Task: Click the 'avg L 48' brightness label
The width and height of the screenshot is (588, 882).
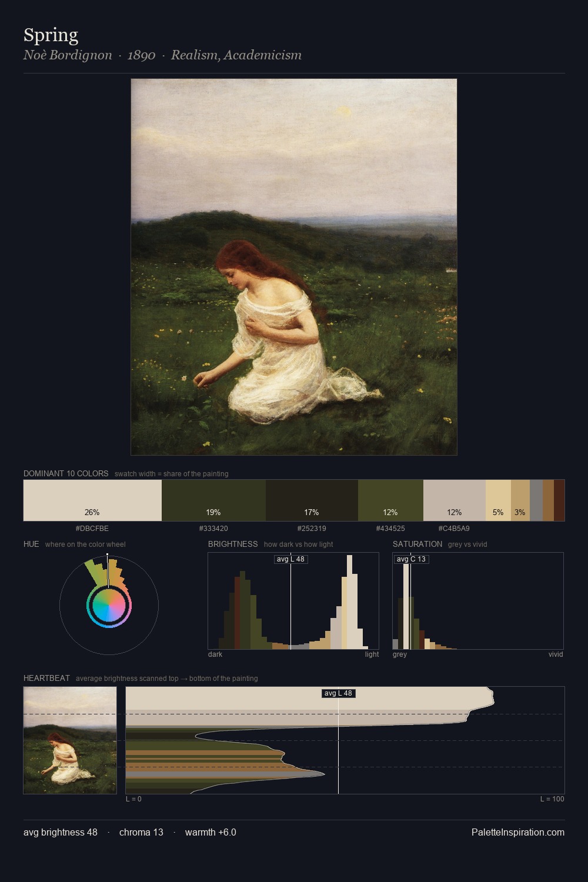Action: [290, 559]
